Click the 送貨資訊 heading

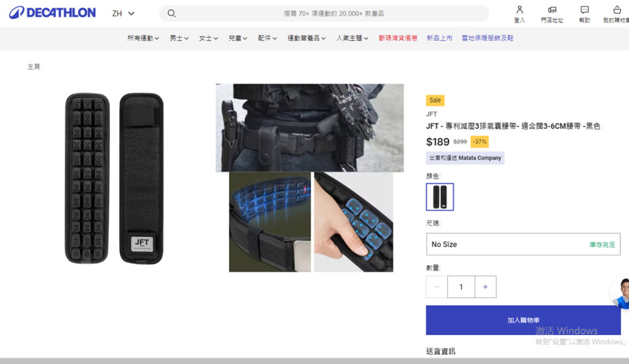(440, 351)
